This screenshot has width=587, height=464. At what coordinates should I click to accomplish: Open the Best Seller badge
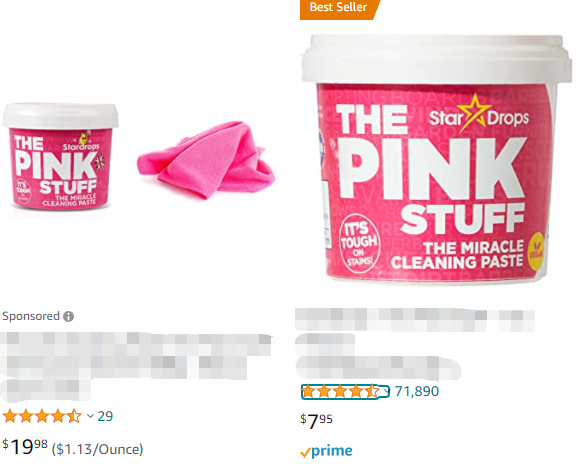point(340,9)
